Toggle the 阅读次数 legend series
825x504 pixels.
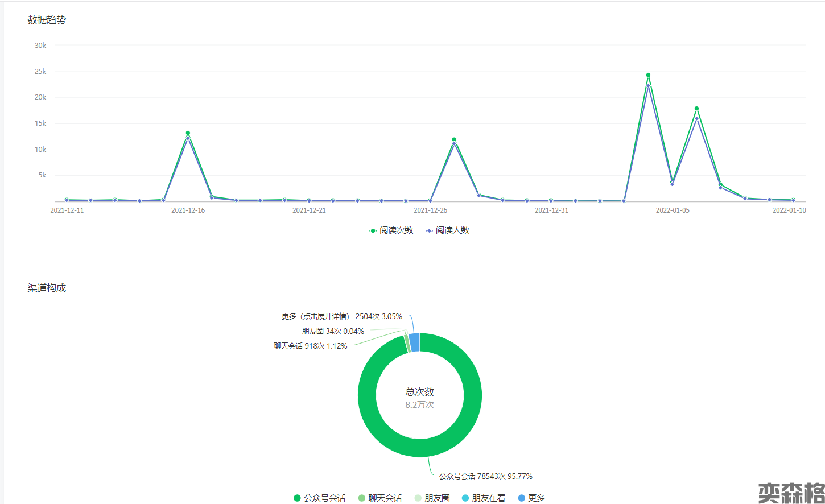point(391,230)
